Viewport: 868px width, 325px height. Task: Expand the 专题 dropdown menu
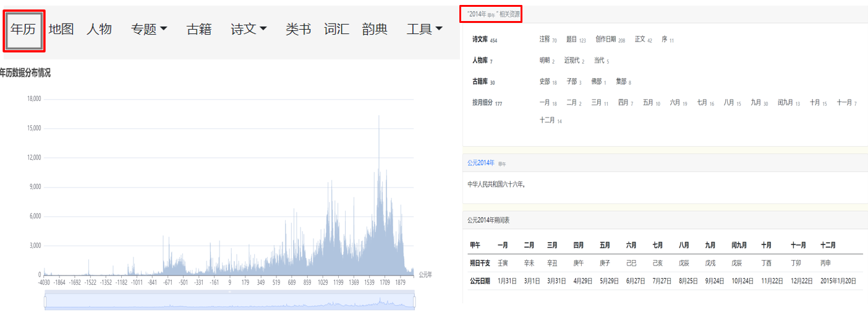(x=149, y=29)
